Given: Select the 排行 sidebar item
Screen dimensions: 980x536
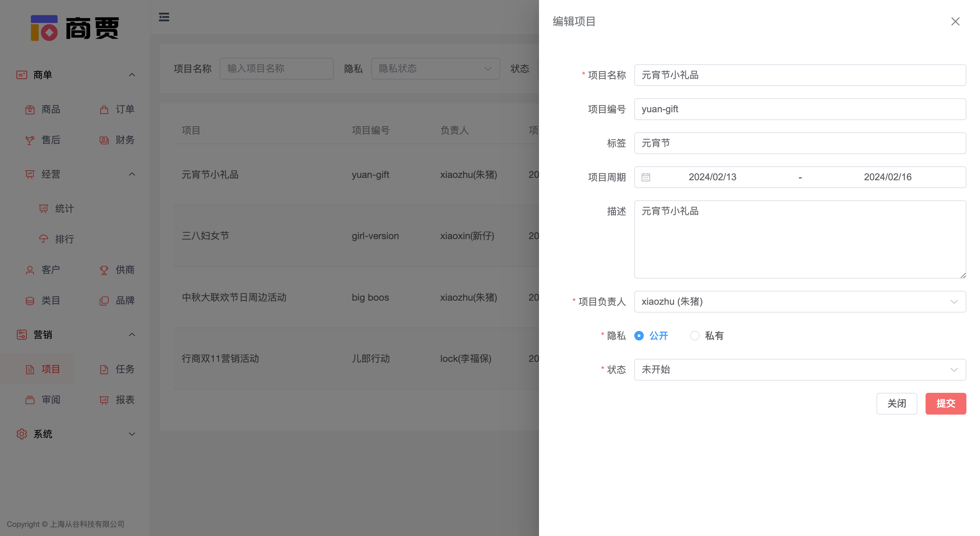Looking at the screenshot, I should pos(64,239).
